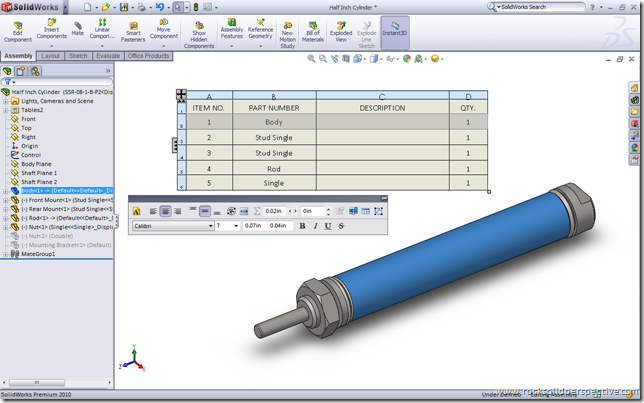Image resolution: width=644 pixels, height=403 pixels.
Task: Click Zoom to Fit icon in view toolbar
Action: [311, 59]
